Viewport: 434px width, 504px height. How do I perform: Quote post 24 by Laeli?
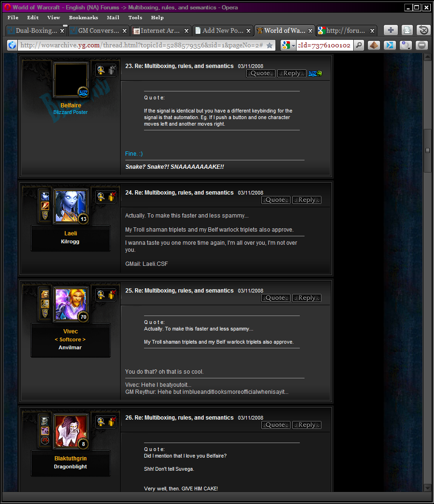276,200
